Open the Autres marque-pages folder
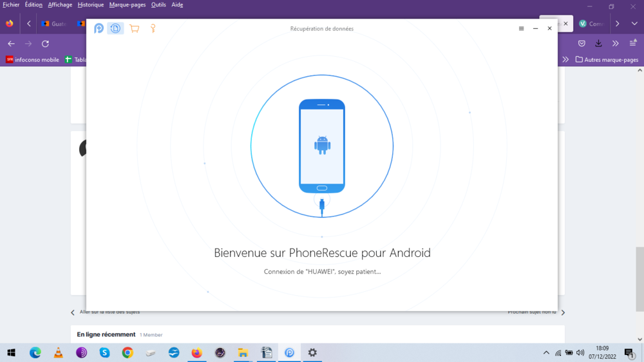Image resolution: width=644 pixels, height=362 pixels. [607, 59]
